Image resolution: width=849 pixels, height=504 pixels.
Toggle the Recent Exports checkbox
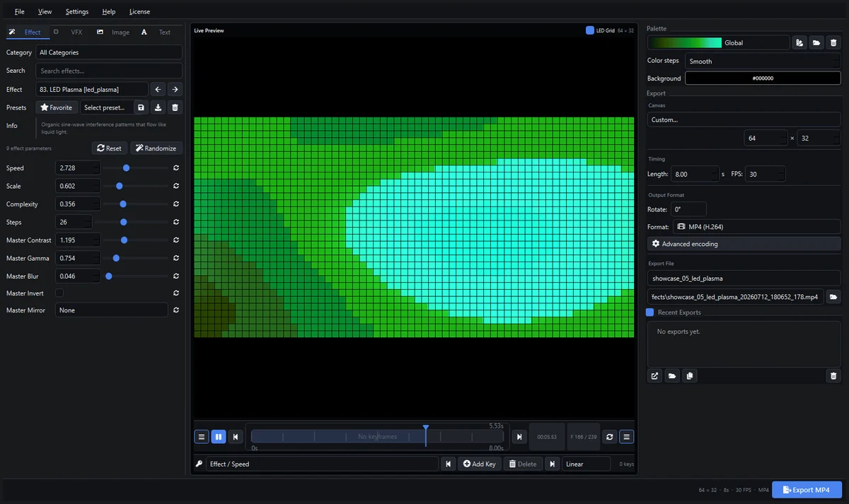point(650,312)
